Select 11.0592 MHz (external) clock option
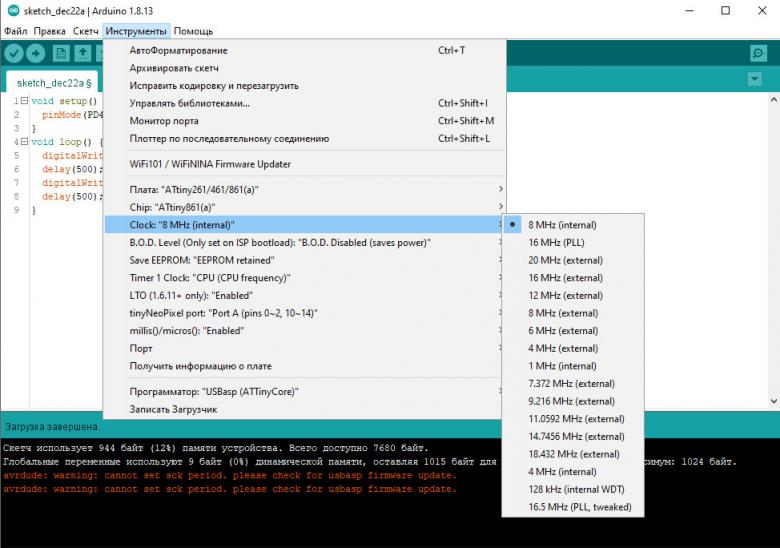Viewport: 780px width, 548px height. pyautogui.click(x=573, y=419)
